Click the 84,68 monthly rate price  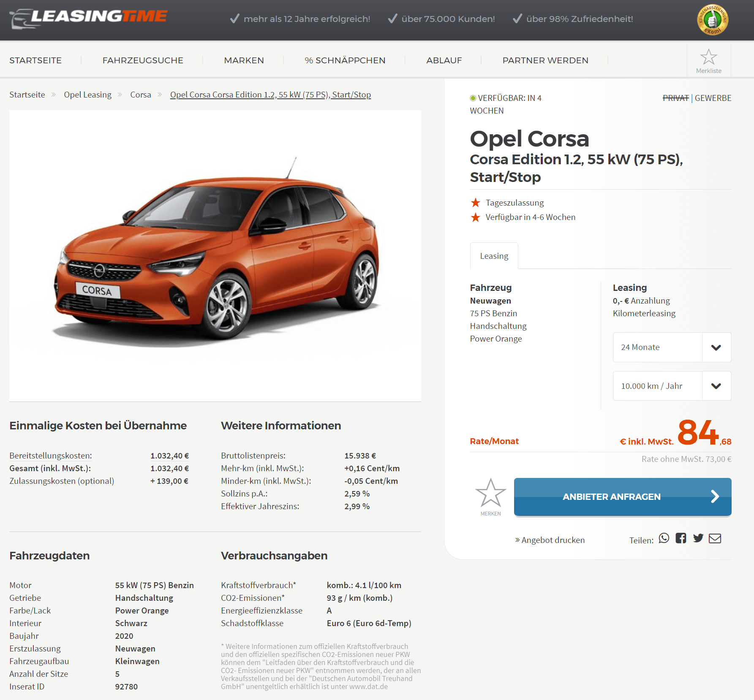click(704, 433)
